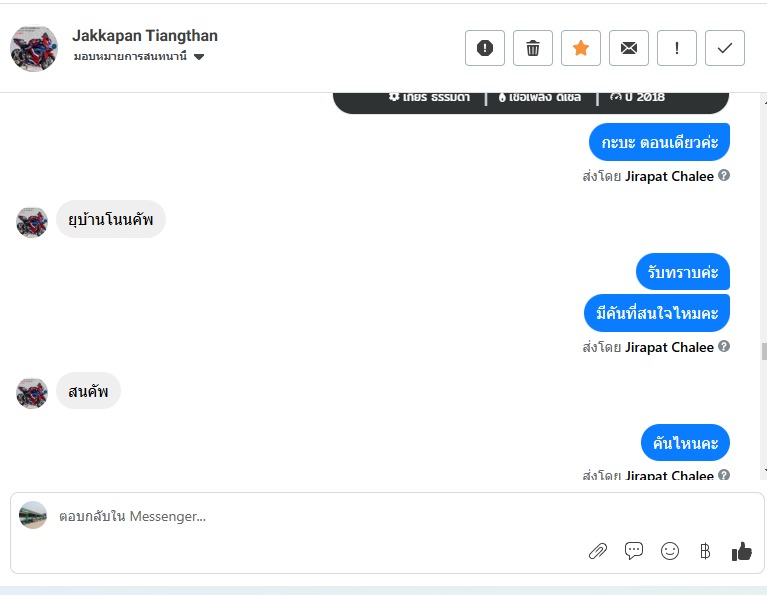Select the customer message ยุบ้านโนนคัพ
The image size is (767, 595).
(x=111, y=219)
